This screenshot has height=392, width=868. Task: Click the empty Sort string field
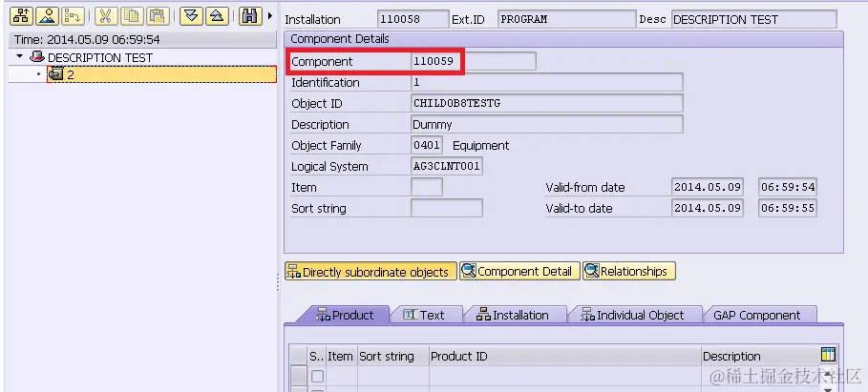click(x=447, y=209)
